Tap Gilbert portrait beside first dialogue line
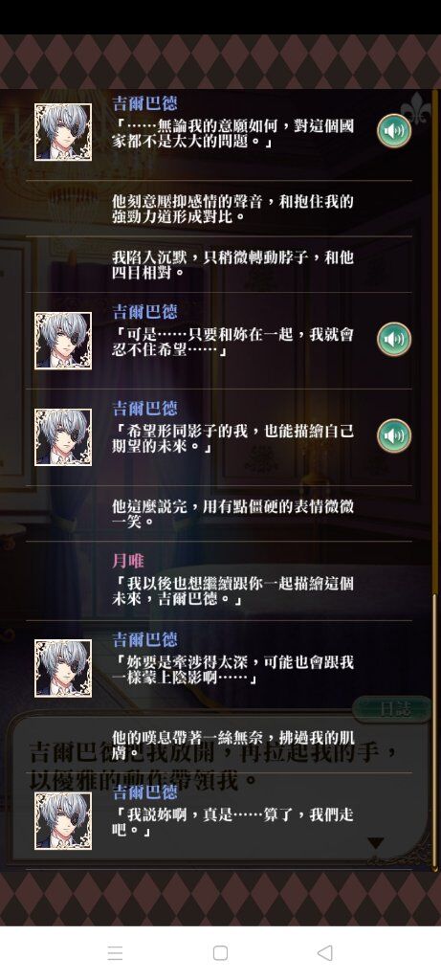The image size is (441, 980). click(x=63, y=132)
